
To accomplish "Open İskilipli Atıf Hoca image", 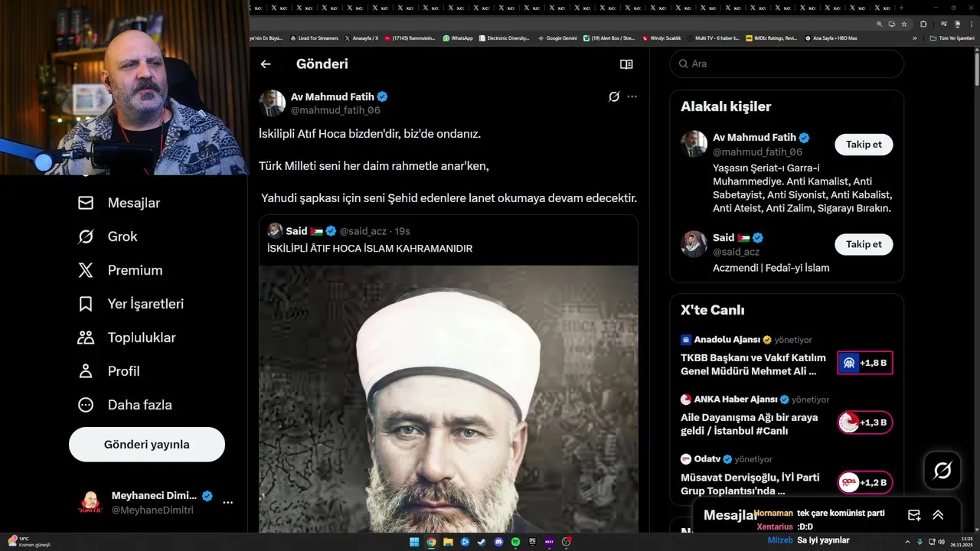I will 449,399.
